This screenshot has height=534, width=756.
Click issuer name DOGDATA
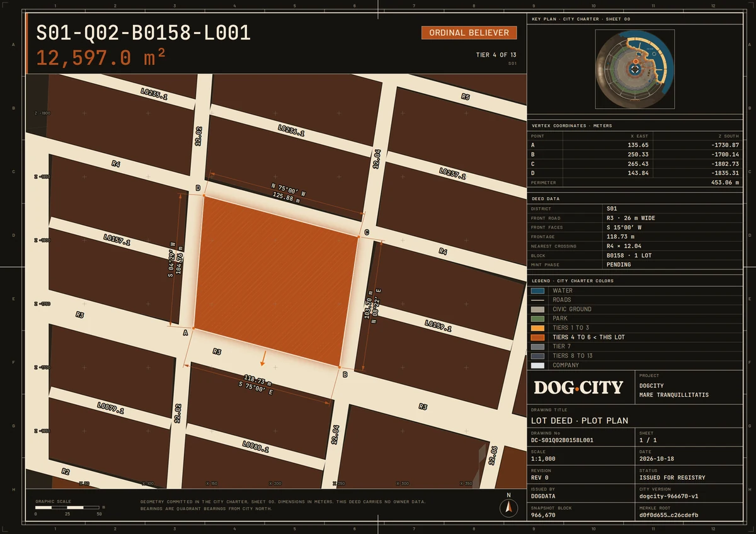[543, 496]
